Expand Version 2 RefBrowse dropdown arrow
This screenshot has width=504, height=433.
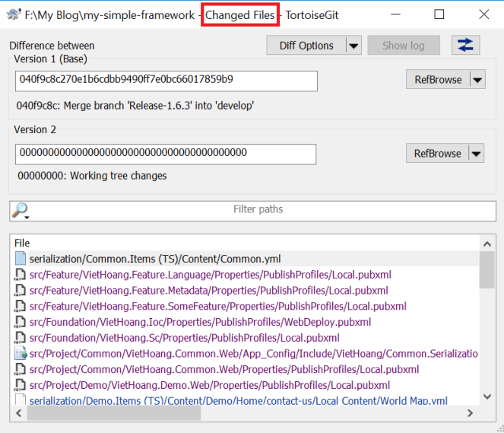point(477,154)
